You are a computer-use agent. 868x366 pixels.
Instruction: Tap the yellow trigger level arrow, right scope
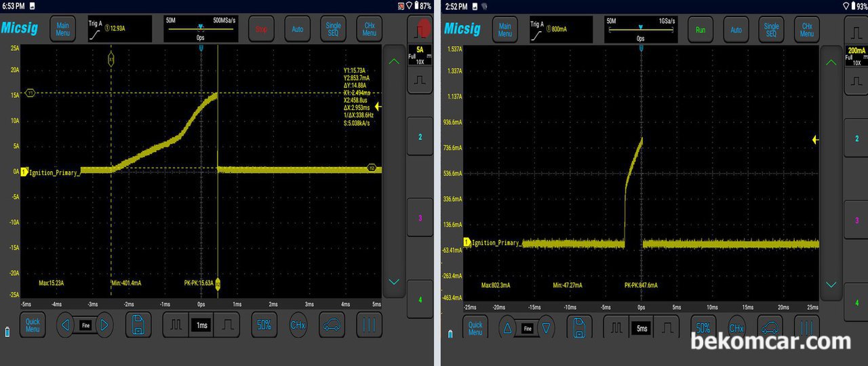[x=816, y=139]
